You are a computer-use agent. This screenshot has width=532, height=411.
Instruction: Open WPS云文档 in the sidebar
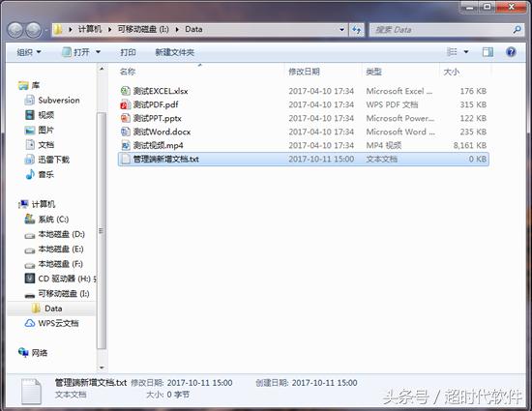[x=51, y=323]
